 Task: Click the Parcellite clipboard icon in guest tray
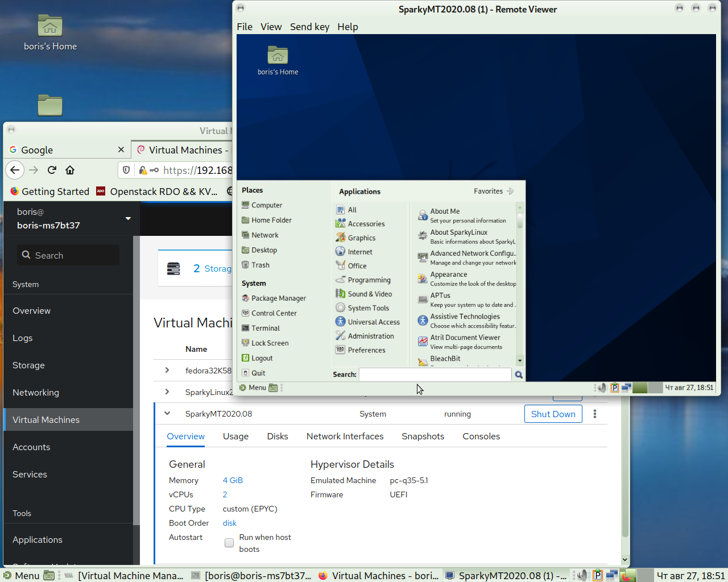[x=615, y=388]
